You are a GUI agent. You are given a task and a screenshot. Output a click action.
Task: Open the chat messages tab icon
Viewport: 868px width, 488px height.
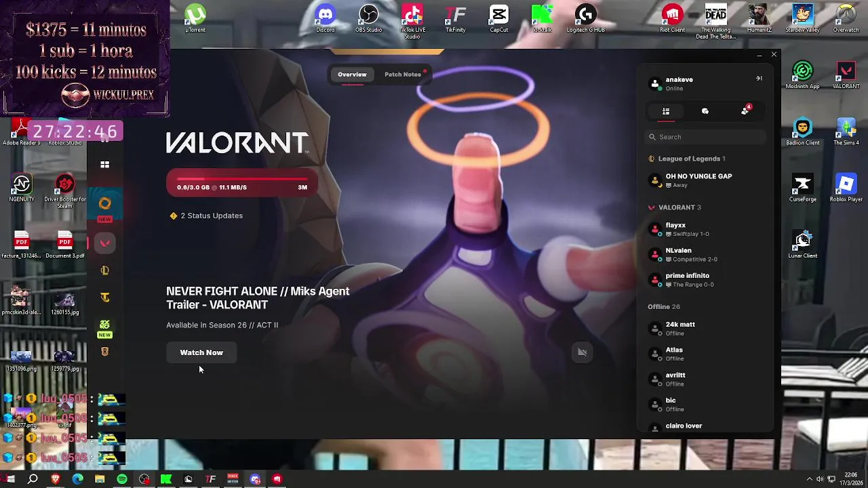point(705,111)
